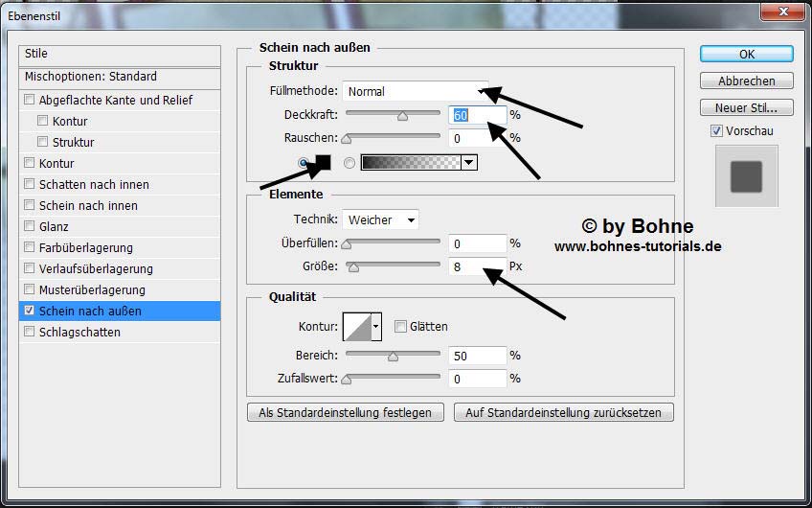Open the Kontur contour picker thumbnail
This screenshot has height=508, width=812.
[x=357, y=327]
